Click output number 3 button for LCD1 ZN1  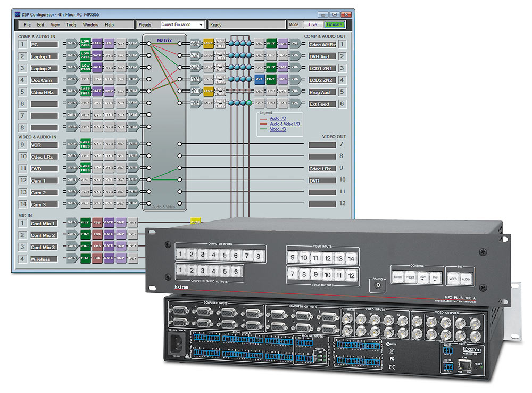point(342,68)
